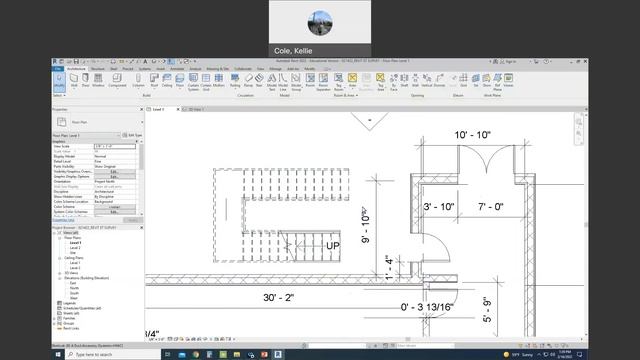Image resolution: width=640 pixels, height=360 pixels.
Task: Switch to the Manage ribbon tab
Action: (275, 69)
